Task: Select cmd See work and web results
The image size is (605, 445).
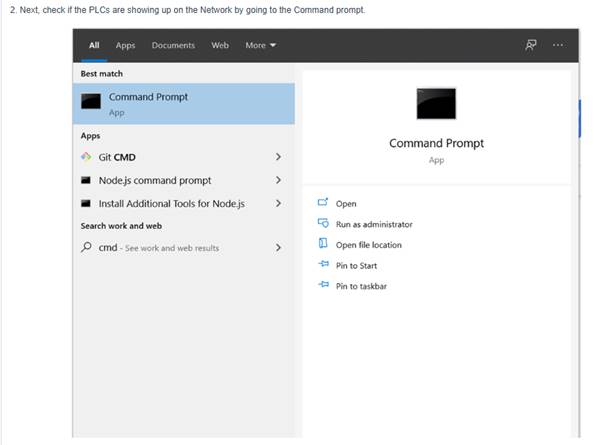Action: [x=184, y=247]
